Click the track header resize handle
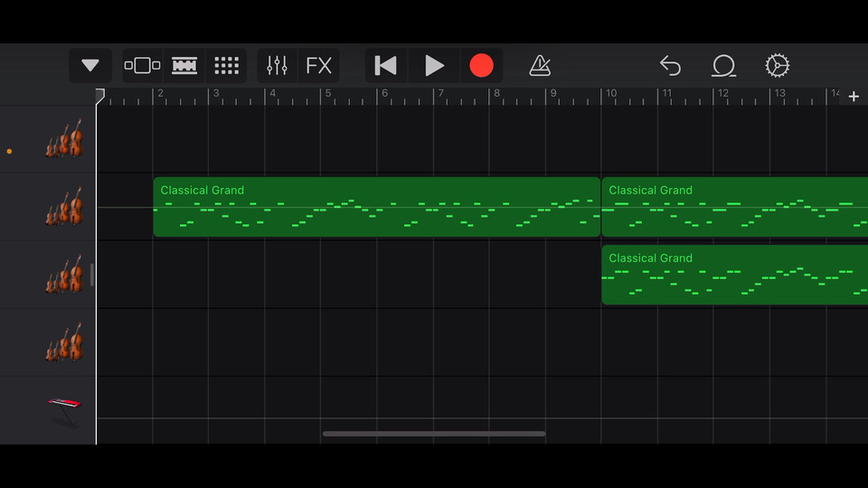 pos(92,275)
